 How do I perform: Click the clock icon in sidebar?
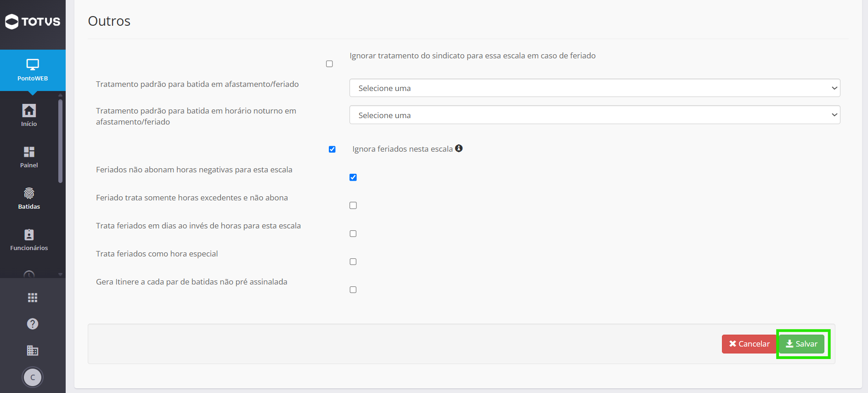click(x=29, y=274)
